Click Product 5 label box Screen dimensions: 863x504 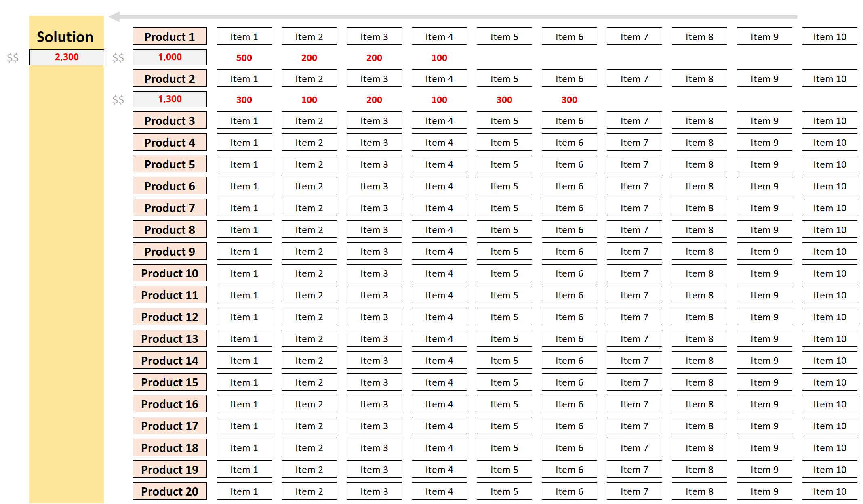point(169,164)
